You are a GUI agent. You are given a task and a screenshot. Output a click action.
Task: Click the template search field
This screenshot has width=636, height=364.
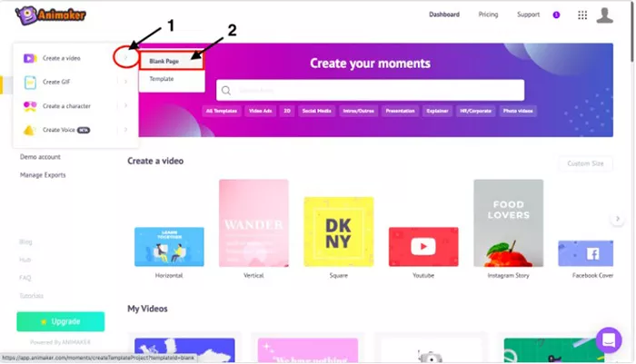[370, 90]
